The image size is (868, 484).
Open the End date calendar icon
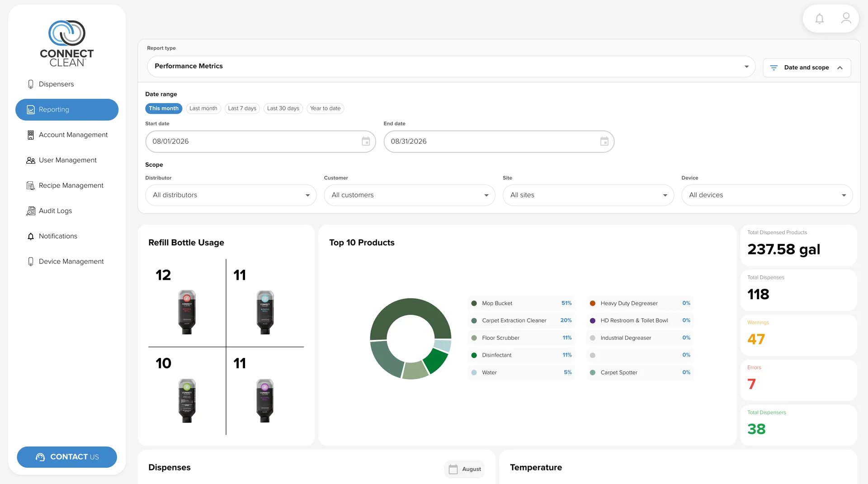click(x=604, y=141)
